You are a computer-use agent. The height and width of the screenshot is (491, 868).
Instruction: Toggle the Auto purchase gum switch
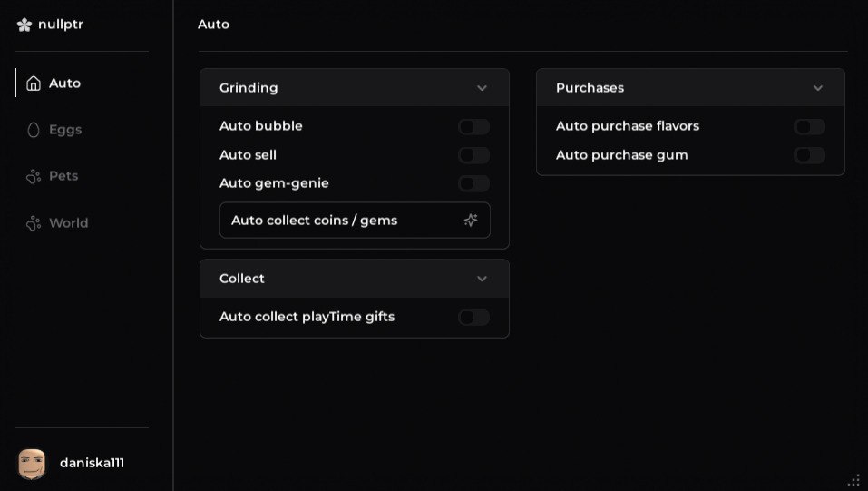point(809,155)
